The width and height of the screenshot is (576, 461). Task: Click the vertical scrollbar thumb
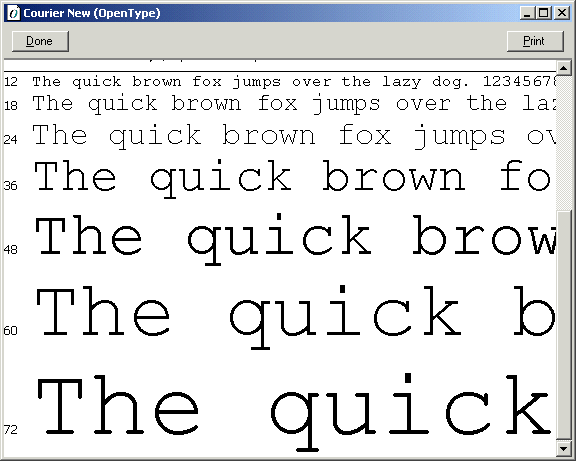pyautogui.click(x=564, y=324)
